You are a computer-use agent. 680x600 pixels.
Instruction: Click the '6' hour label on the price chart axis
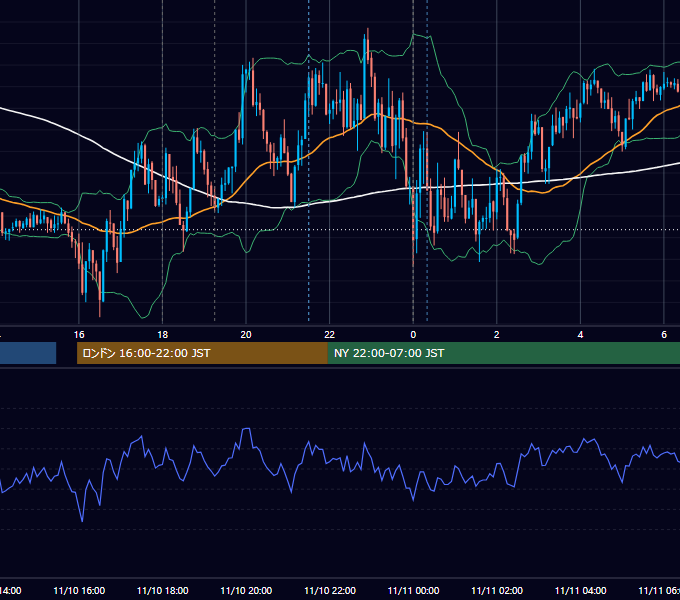point(664,335)
